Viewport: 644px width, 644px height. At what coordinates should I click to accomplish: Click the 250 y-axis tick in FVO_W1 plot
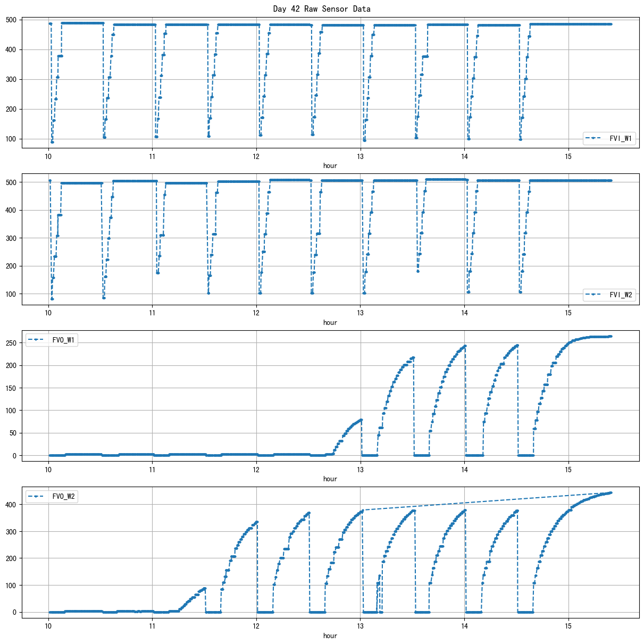(x=11, y=343)
